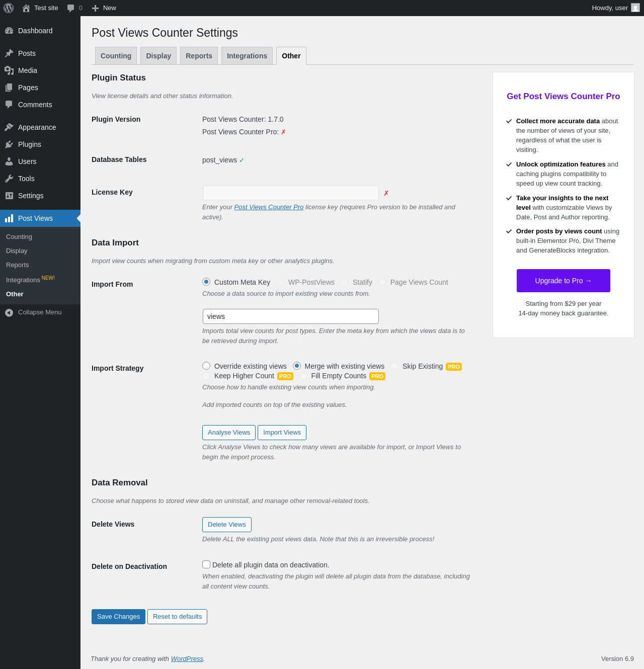
Task: Click the Post Views bar chart icon
Action: (x=9, y=218)
